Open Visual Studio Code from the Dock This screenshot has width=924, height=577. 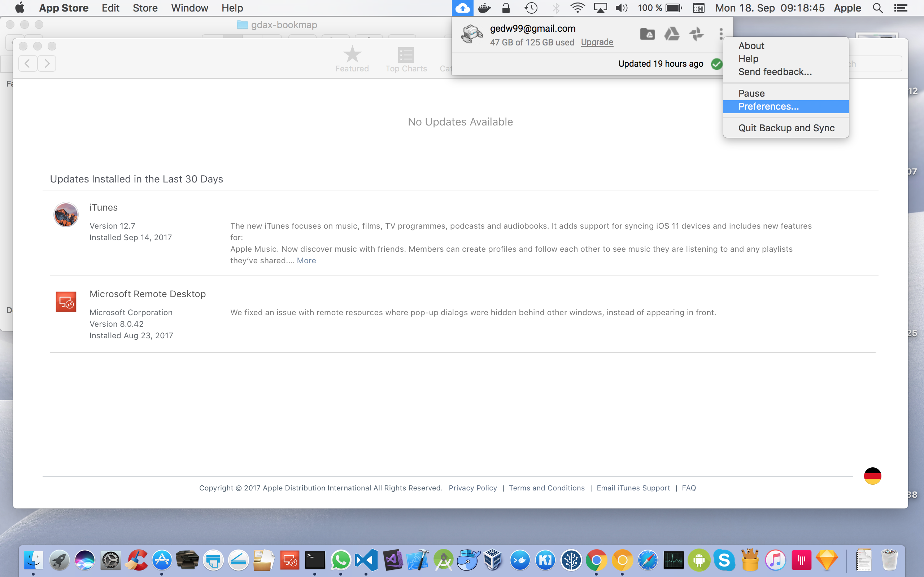[366, 560]
